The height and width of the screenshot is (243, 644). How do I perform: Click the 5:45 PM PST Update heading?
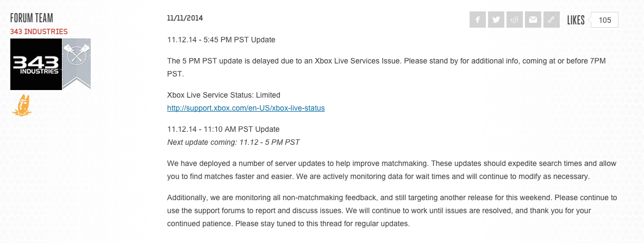221,40
